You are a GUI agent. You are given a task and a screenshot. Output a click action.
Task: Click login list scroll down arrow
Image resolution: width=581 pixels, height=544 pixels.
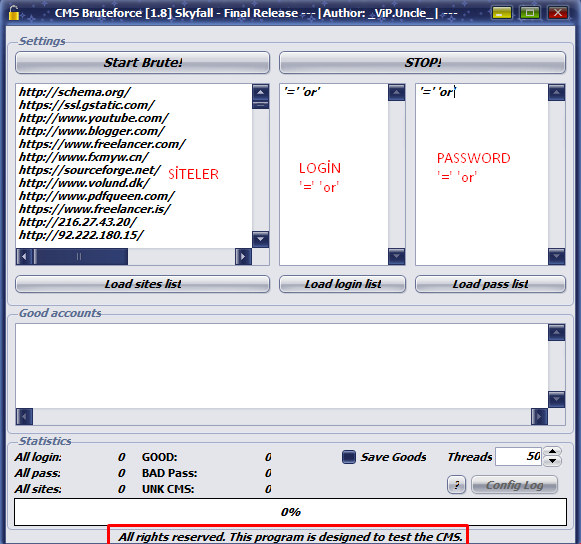pos(396,256)
